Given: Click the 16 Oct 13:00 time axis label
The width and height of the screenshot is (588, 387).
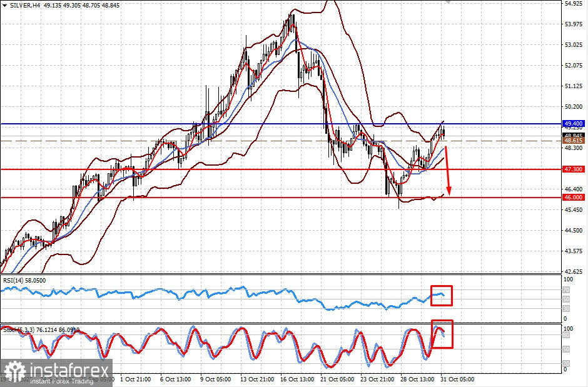Looking at the screenshot, I should [297, 379].
